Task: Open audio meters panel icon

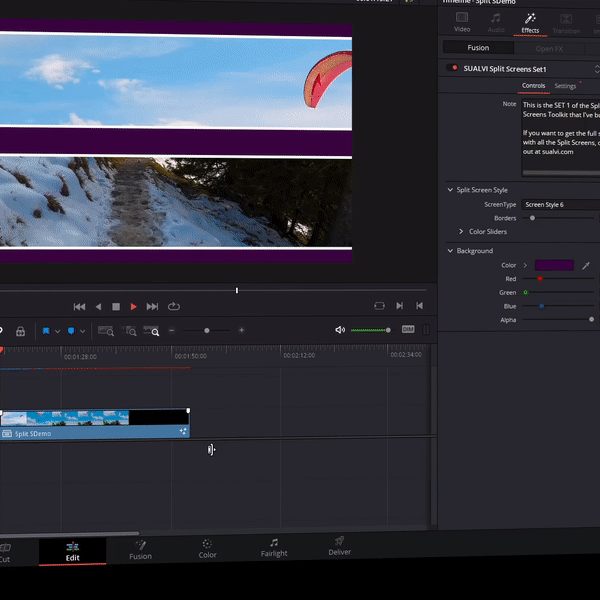Action: click(426, 329)
